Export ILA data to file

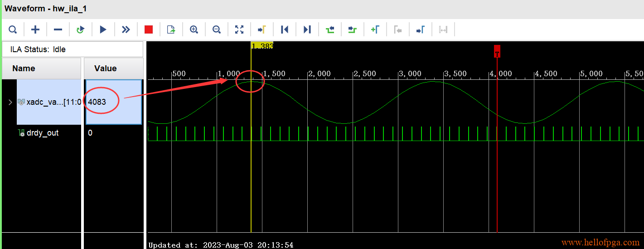click(x=171, y=30)
